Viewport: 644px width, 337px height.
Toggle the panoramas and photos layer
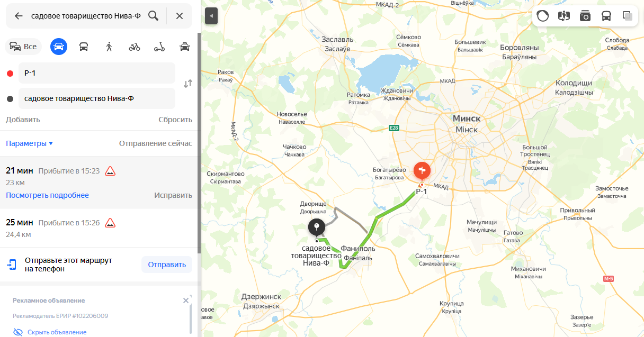(585, 16)
